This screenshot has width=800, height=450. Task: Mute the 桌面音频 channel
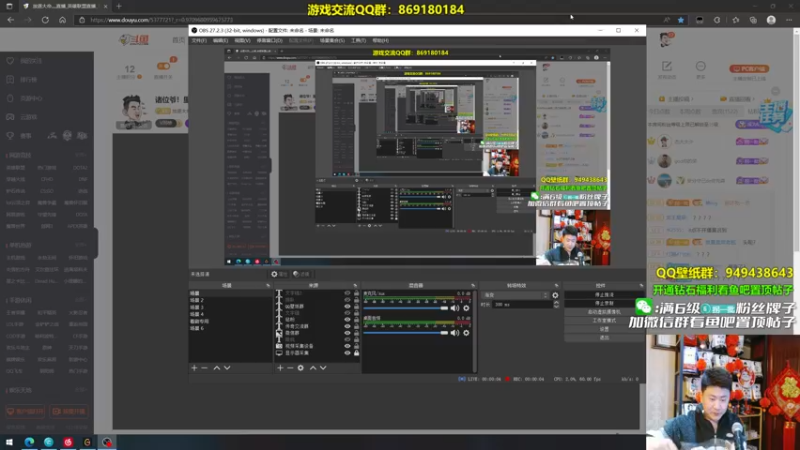click(x=455, y=333)
